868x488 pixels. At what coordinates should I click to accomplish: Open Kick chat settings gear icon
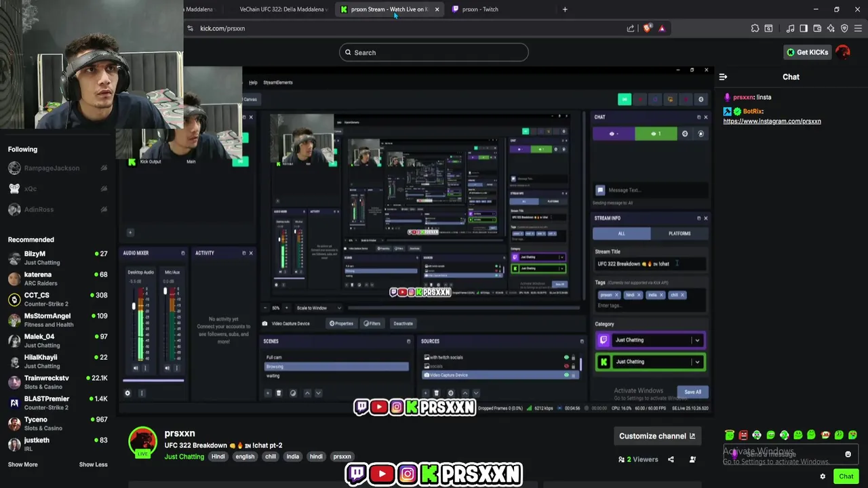(823, 476)
